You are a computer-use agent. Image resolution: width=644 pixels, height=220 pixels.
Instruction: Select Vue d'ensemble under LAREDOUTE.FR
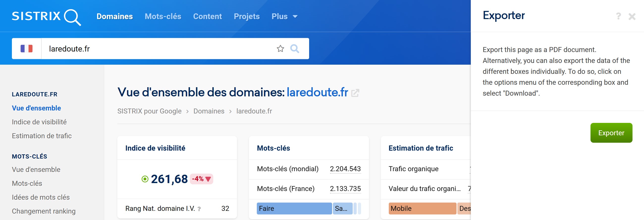tap(36, 108)
